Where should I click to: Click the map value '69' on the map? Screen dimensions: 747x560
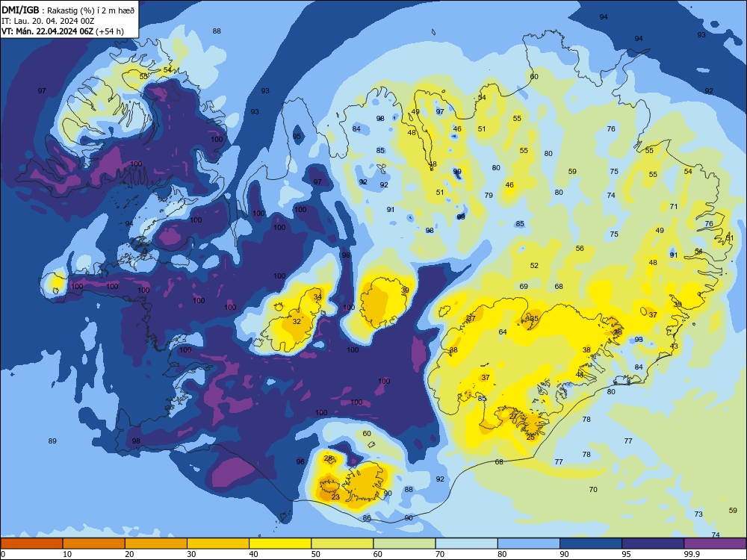click(524, 287)
